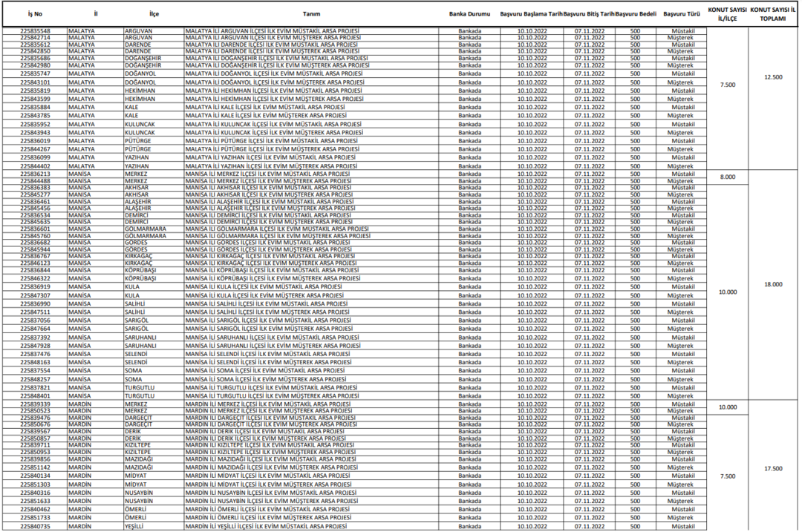Viewport: 802px width, 532px height.
Task: Select 'Müşterek' type in row 225848163
Action: [x=680, y=362]
